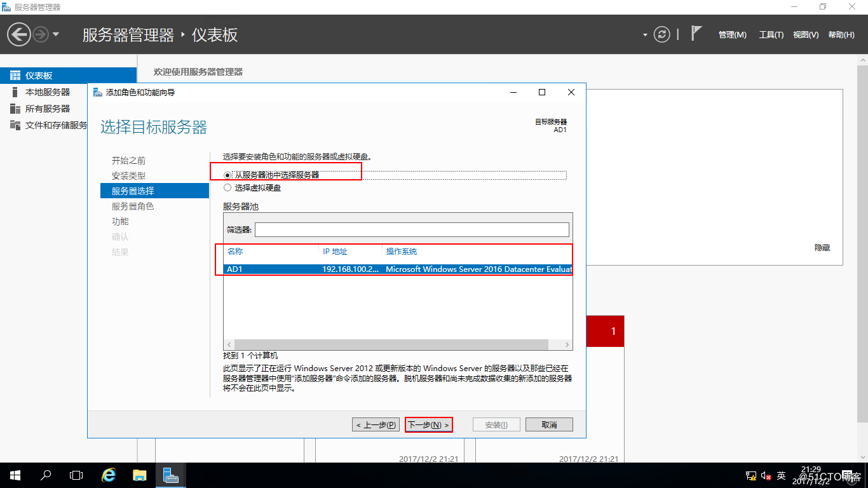Select the 选择虚拟硬盘 radio button
Screen dimensions: 868x488
(227, 188)
